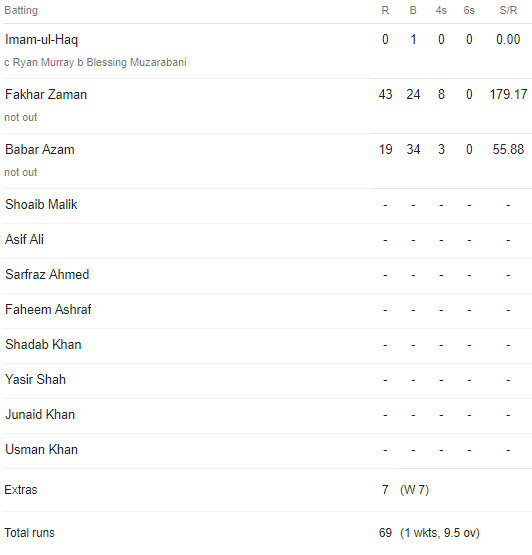Click the 4s column header

[x=441, y=10]
